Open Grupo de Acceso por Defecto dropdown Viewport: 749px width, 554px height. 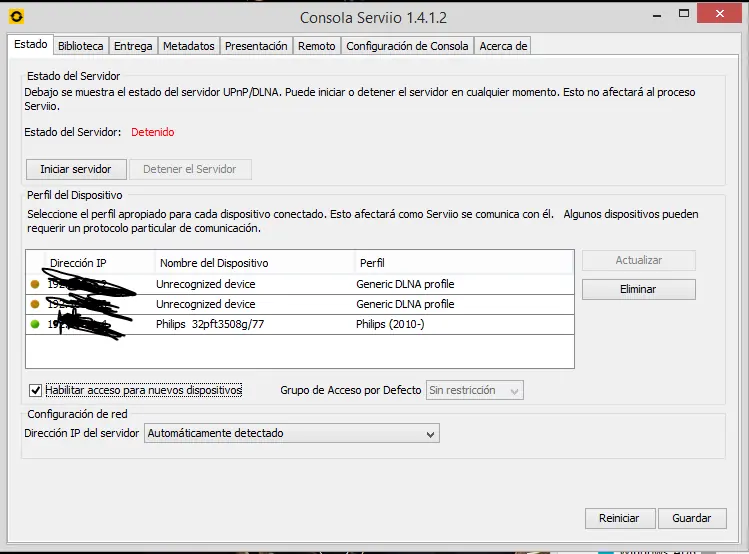[x=475, y=390]
